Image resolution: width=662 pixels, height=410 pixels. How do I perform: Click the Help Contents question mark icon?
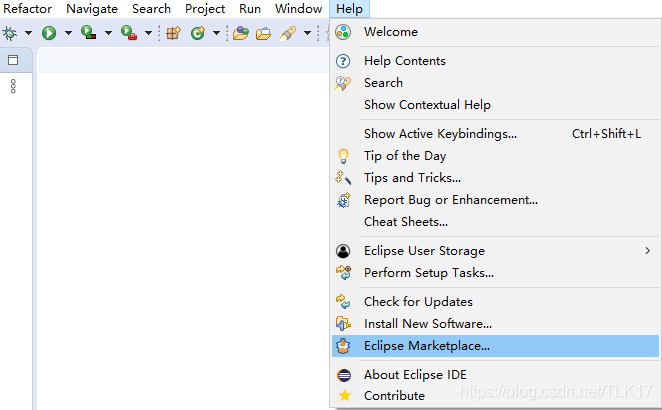tap(343, 61)
